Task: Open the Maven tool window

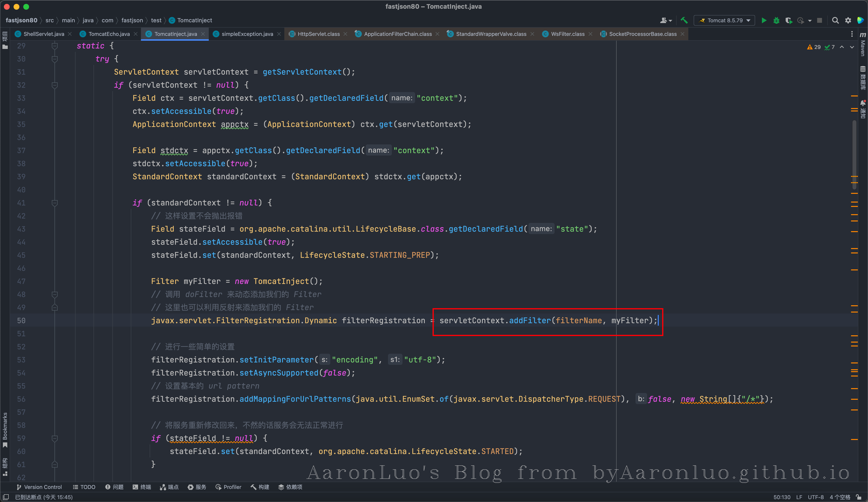Action: tap(863, 44)
